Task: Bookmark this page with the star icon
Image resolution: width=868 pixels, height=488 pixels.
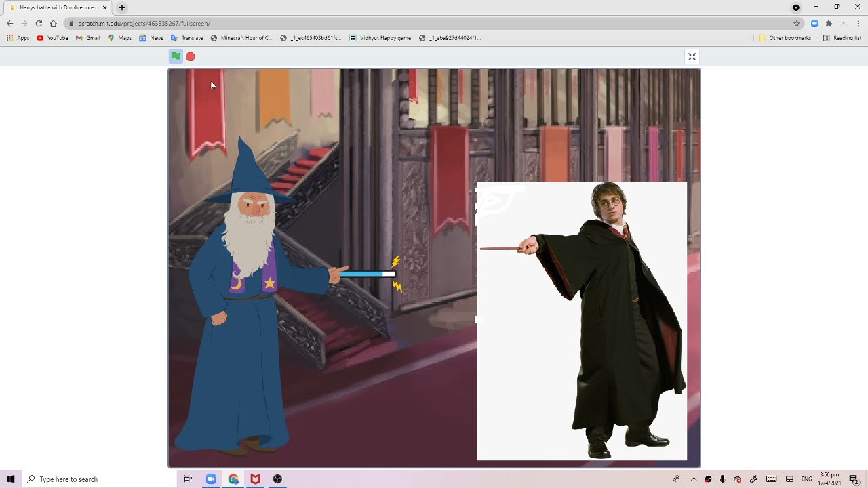Action: [797, 23]
